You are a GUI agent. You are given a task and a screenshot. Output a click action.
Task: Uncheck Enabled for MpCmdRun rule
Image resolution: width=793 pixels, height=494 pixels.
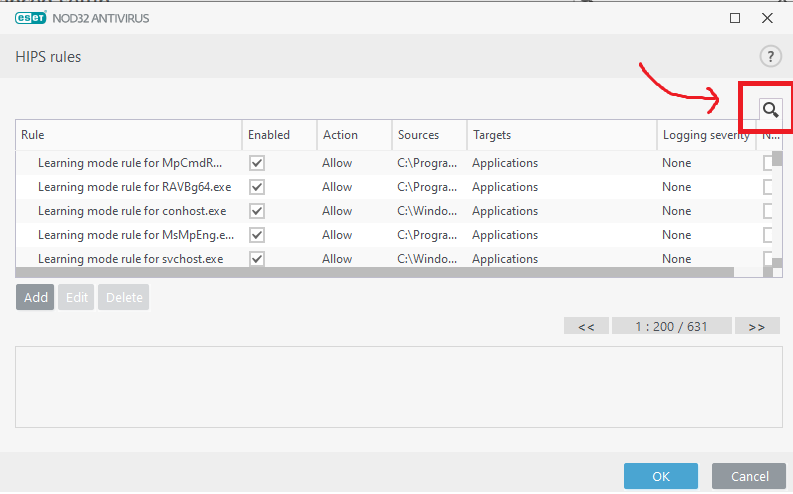(x=257, y=163)
